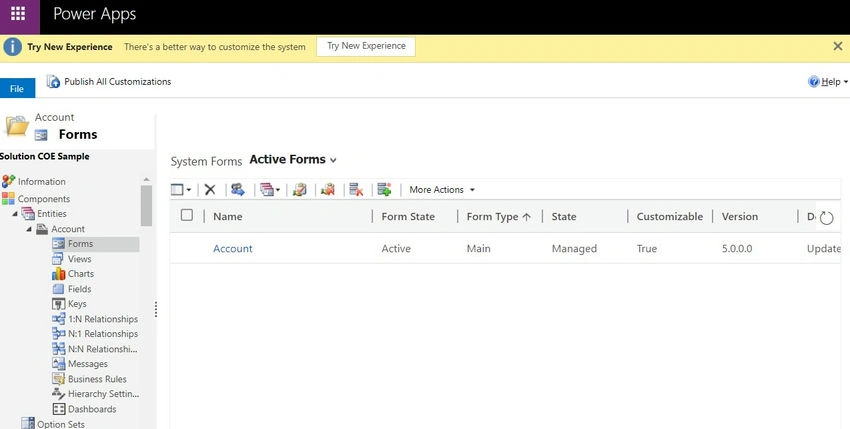Click the Managed cell in Account row
The height and width of the screenshot is (429, 850).
point(574,248)
